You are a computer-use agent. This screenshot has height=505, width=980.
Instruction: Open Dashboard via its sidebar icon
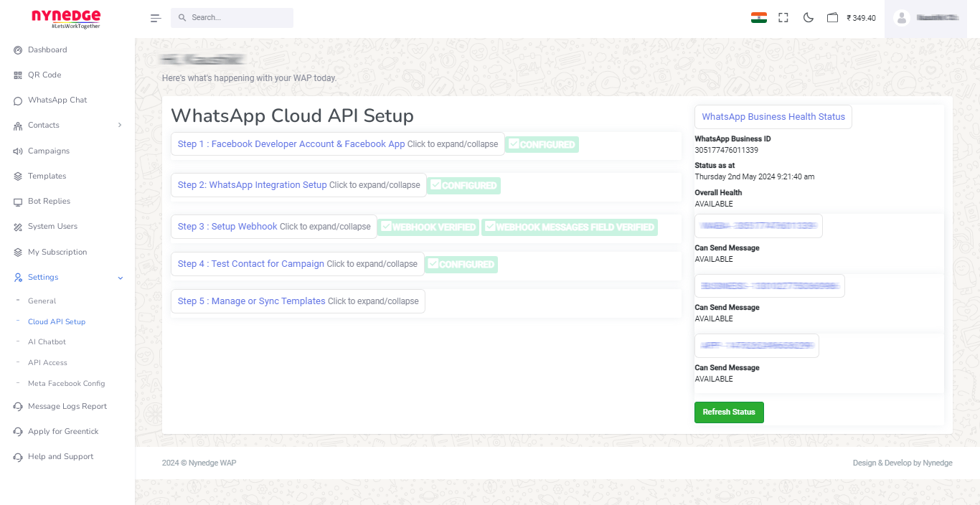18,50
